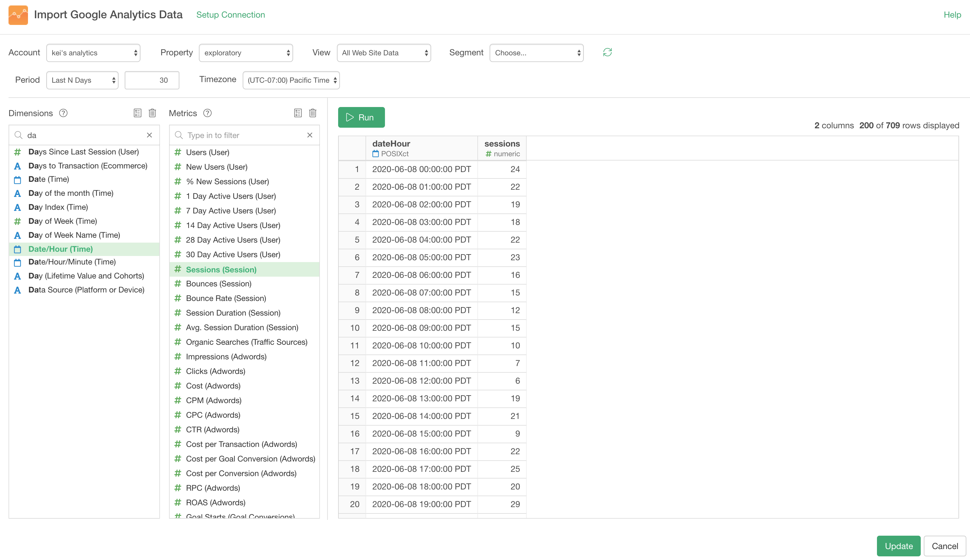Deselect the Date/Hour (Time) dimension
Screen dimensions: 970x560
(84, 249)
